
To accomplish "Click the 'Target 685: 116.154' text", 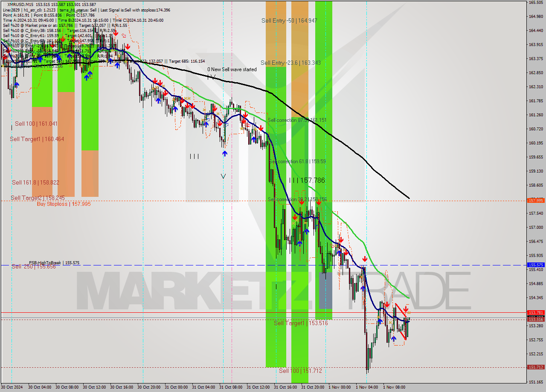I will 187,61.
